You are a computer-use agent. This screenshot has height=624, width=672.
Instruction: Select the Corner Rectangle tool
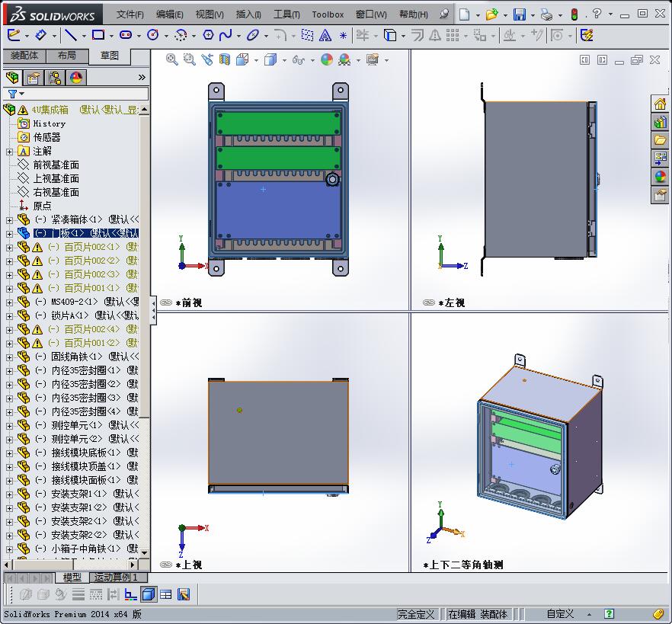click(98, 35)
